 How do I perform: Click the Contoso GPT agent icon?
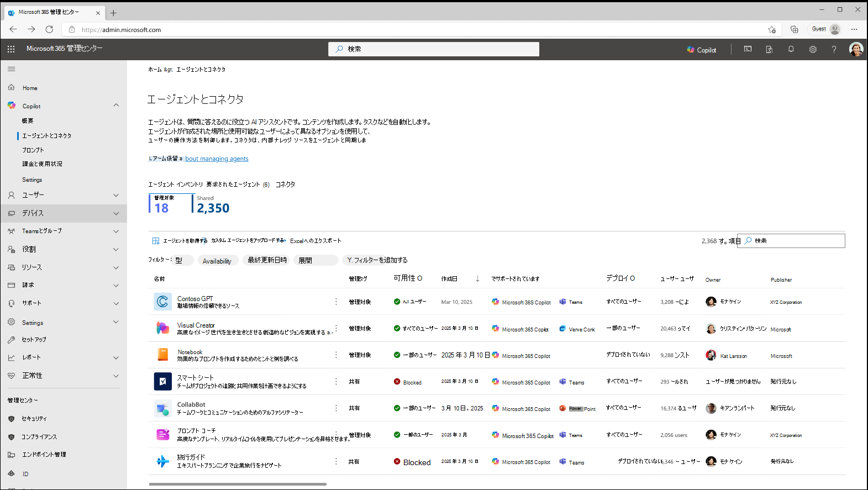tap(162, 302)
